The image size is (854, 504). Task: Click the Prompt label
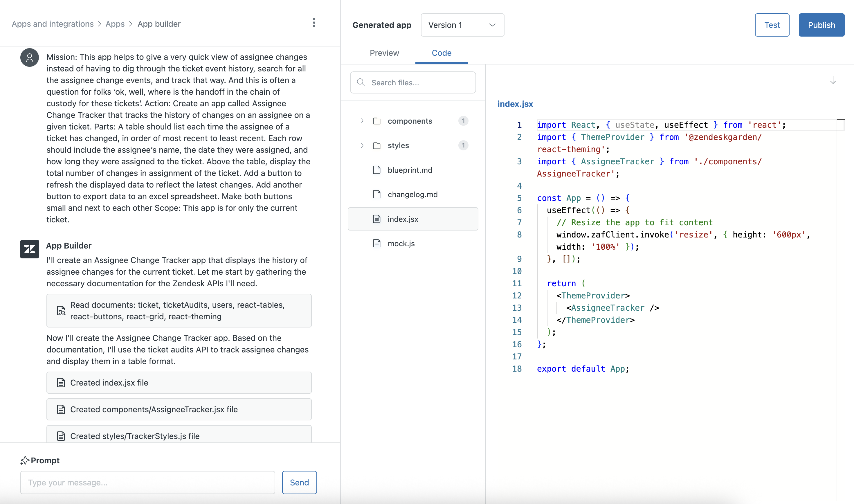point(45,460)
